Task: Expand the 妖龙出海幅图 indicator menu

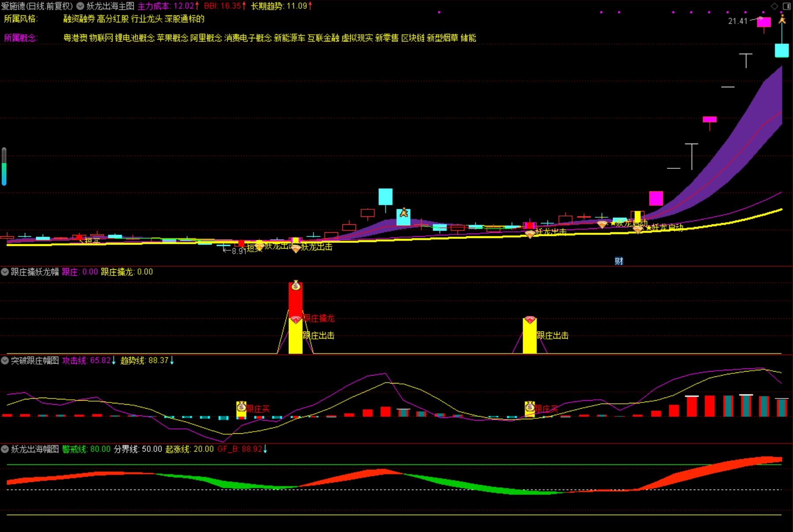Action: click(5, 449)
